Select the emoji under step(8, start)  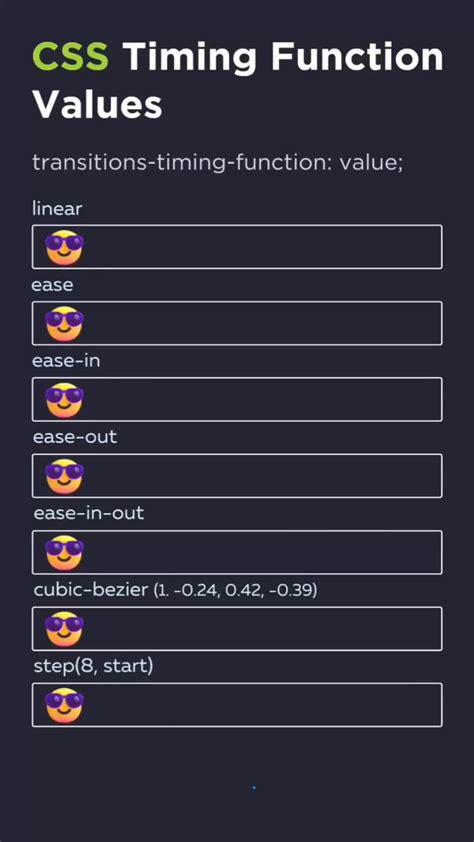pos(64,705)
